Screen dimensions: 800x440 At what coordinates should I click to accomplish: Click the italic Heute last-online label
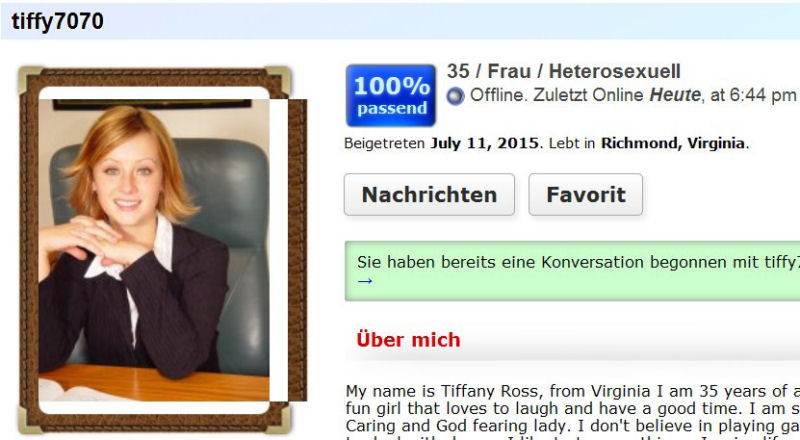click(674, 95)
